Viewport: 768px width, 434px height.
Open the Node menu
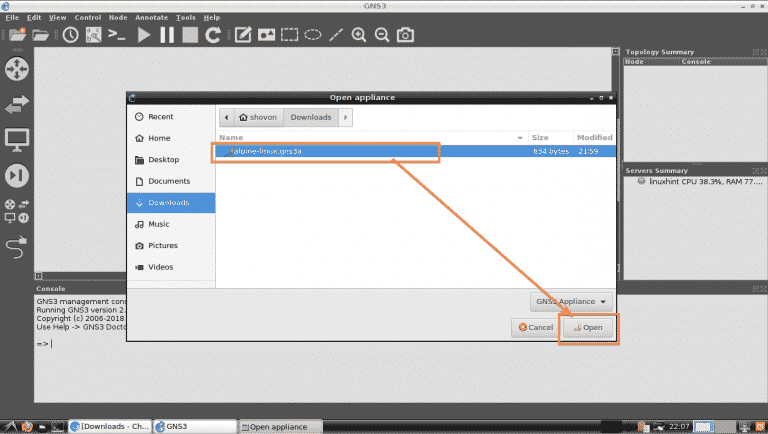[118, 17]
